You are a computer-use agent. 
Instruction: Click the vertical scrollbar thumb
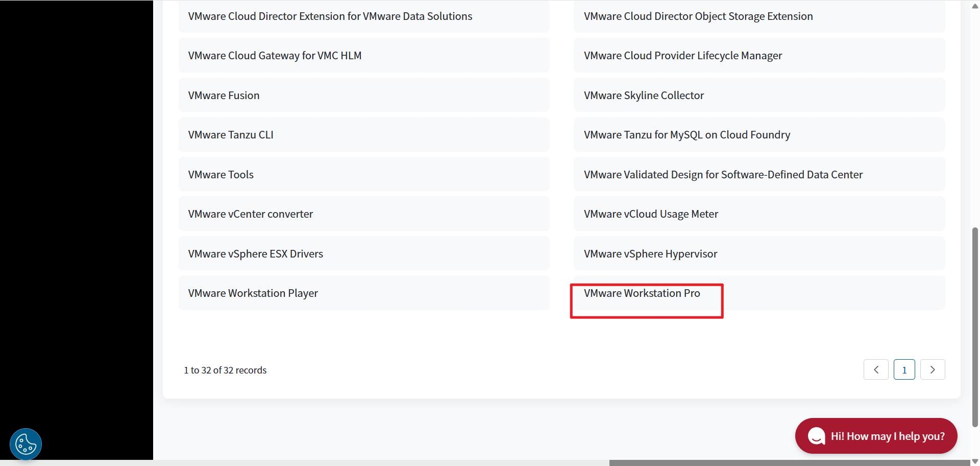[975, 327]
